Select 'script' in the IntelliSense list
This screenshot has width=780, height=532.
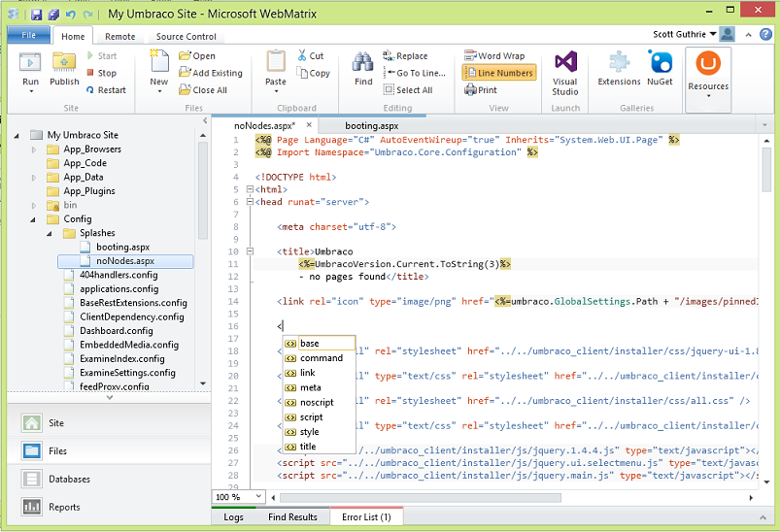coord(319,417)
